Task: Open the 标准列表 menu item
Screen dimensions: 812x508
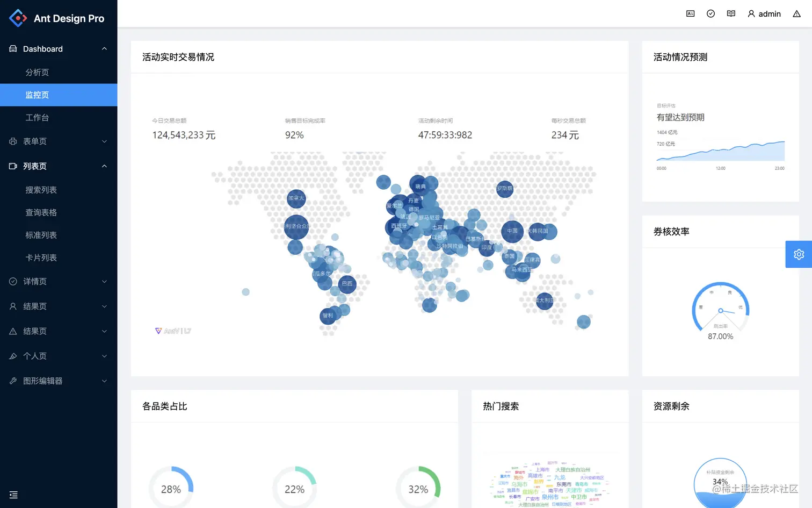Action: (59, 235)
